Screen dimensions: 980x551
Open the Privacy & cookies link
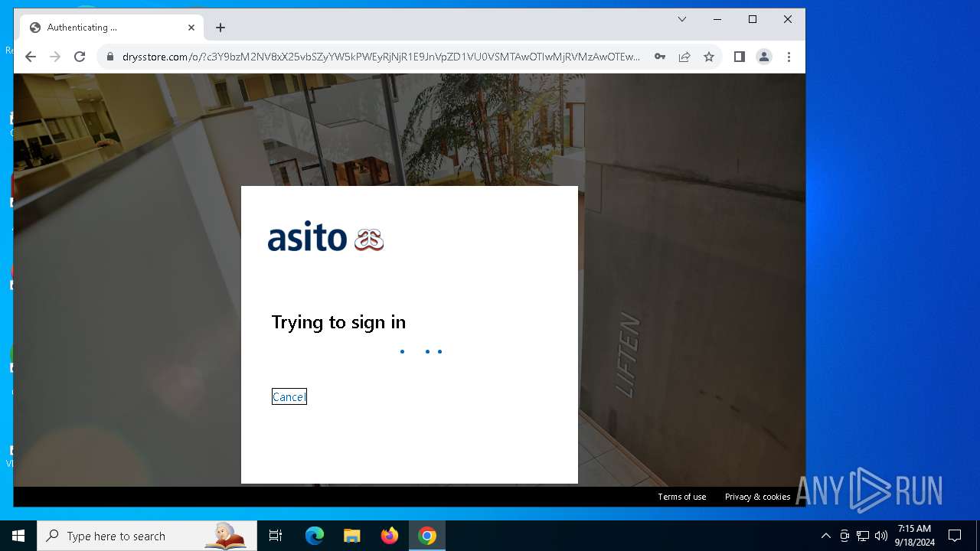click(x=758, y=497)
